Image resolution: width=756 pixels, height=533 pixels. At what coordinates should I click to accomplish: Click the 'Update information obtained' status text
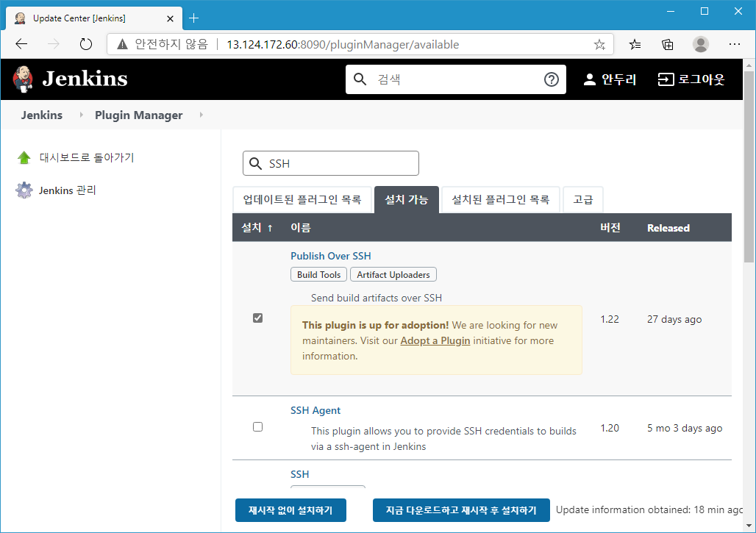coord(649,510)
